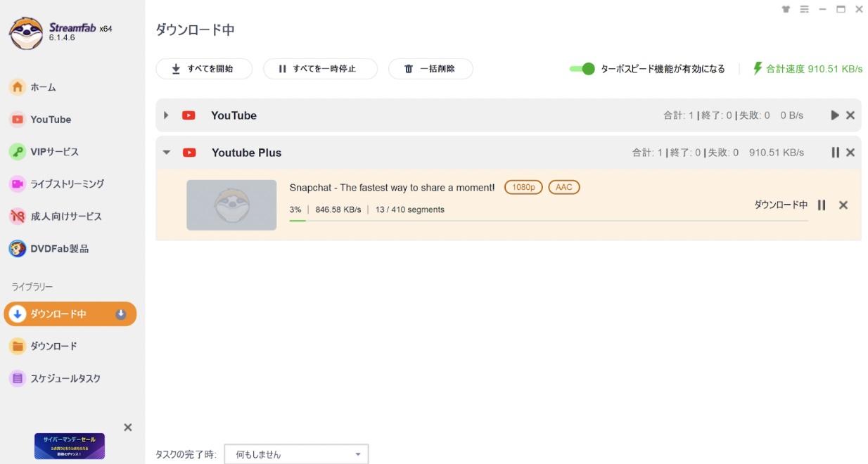Remove the YouTube group with X
Screen dimensions: 868x464
pyautogui.click(x=850, y=115)
